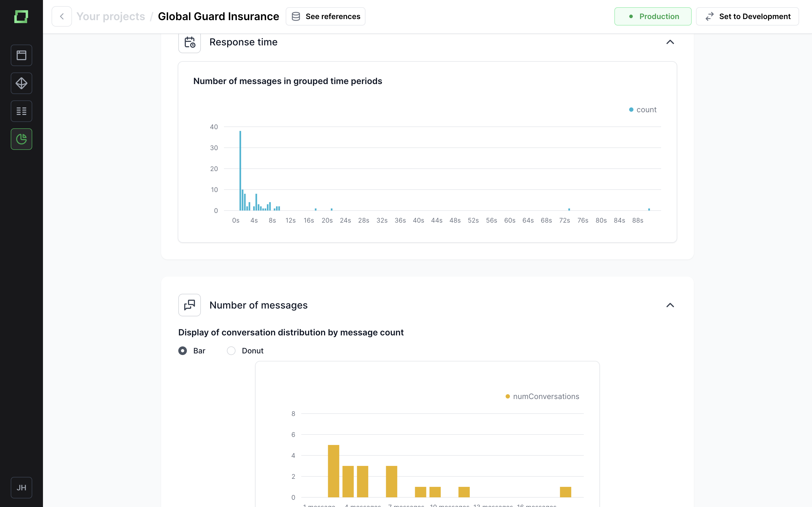Viewport: 812px width, 507px height.
Task: Open the window panel sidebar icon
Action: 21,55
